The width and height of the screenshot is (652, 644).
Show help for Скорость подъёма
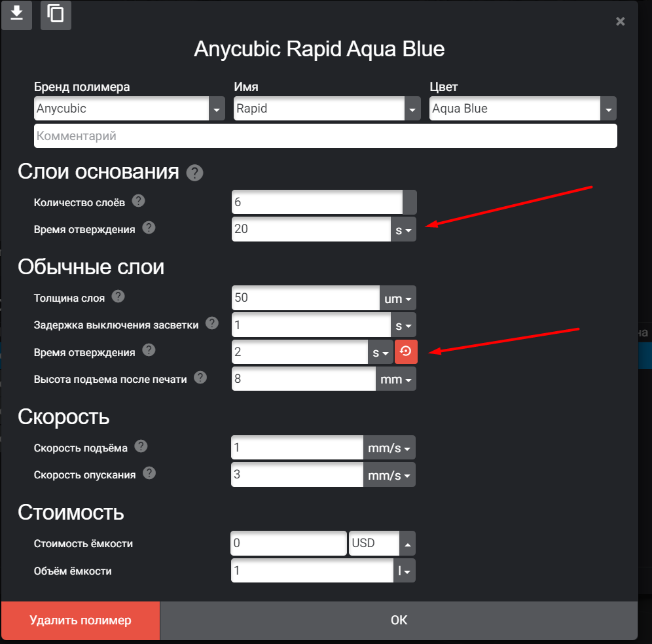141,446
